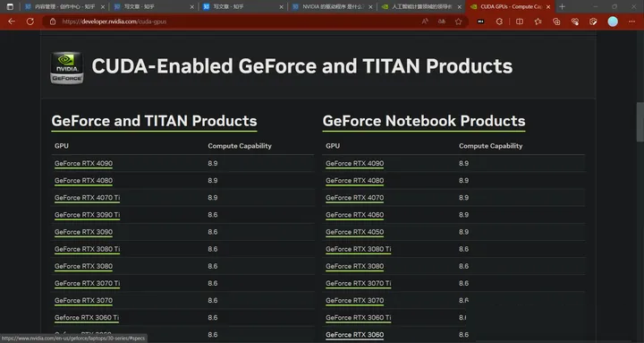Click the page vertical scrollbar thumb
The height and width of the screenshot is (343, 644).
640,122
